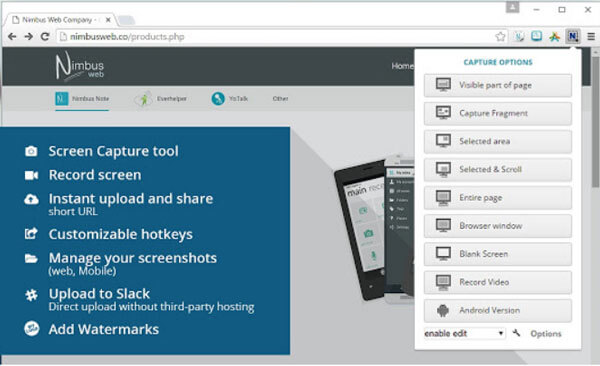
Task: Capture the Entire page
Action: [x=497, y=198]
